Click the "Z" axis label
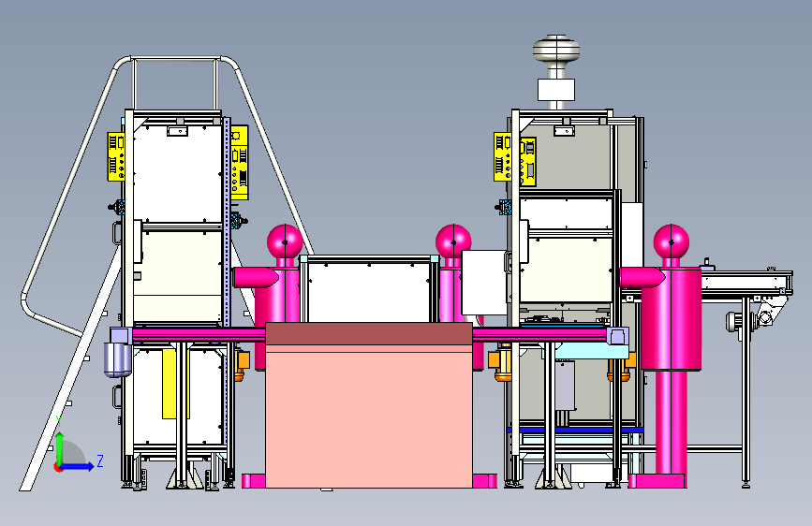This screenshot has width=812, height=526. 100,460
